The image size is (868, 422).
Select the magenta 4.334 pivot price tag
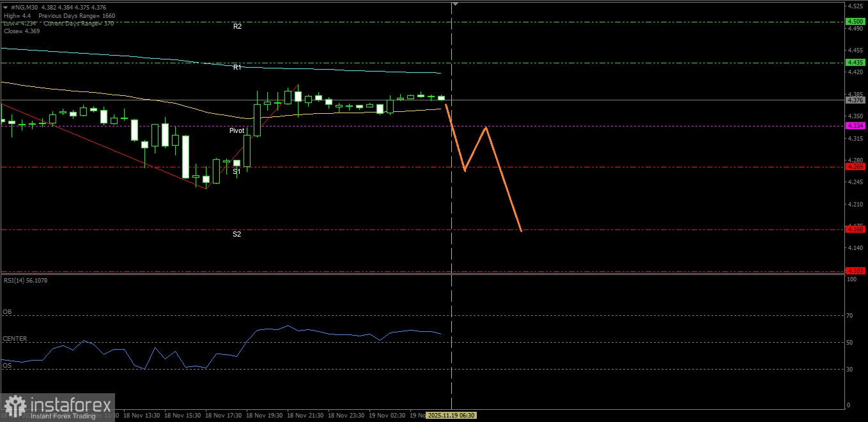pos(854,126)
